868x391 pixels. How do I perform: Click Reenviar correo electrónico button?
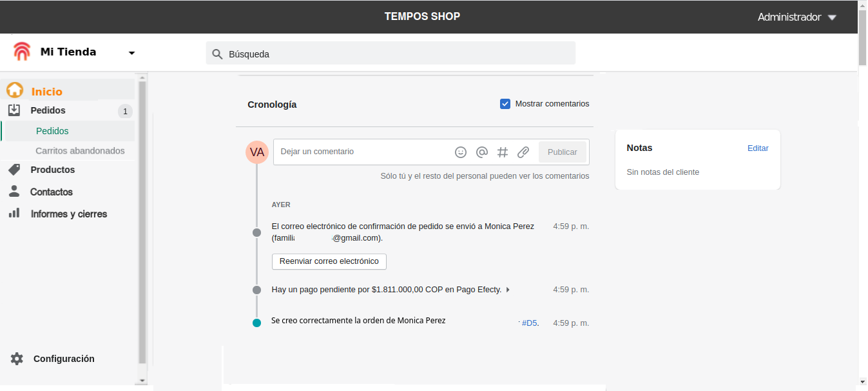pyautogui.click(x=329, y=261)
